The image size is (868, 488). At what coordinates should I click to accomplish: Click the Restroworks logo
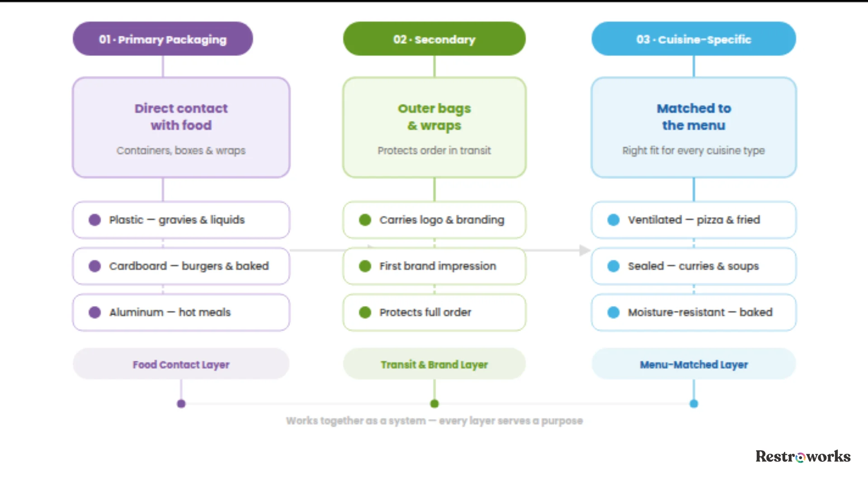point(803,456)
